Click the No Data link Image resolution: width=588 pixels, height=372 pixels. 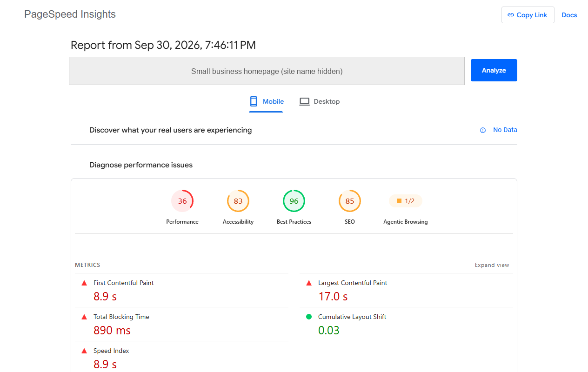point(505,130)
